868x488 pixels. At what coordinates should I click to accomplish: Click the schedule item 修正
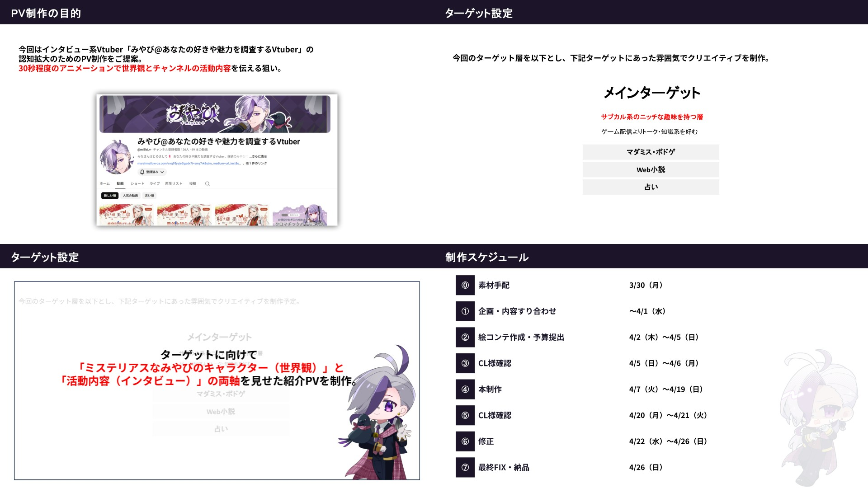click(x=486, y=441)
